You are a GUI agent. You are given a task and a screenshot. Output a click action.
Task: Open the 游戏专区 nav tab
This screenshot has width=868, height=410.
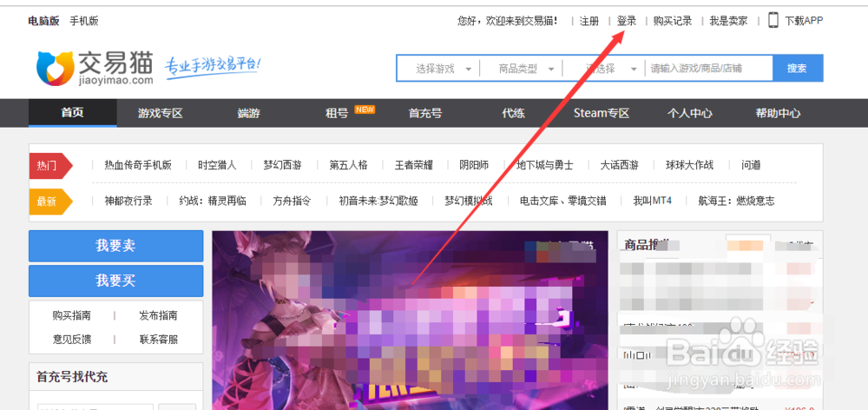pyautogui.click(x=161, y=114)
